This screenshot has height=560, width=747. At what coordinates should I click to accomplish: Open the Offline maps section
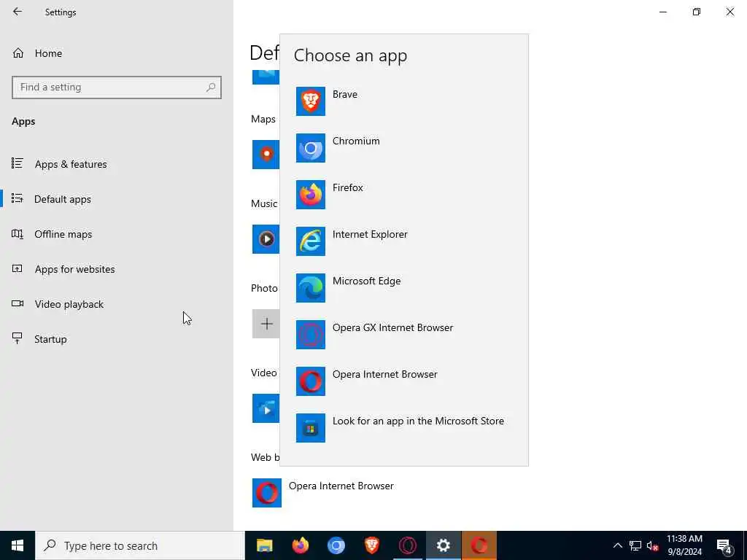click(117, 234)
